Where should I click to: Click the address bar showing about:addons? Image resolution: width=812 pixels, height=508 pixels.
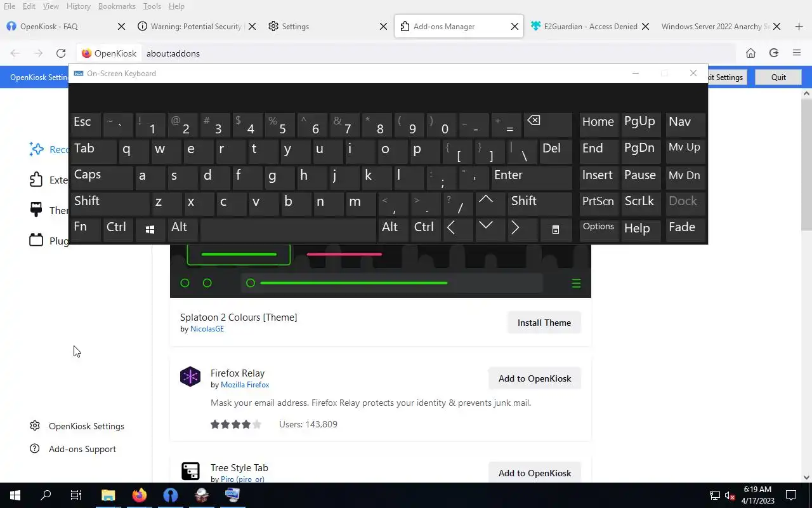[438, 53]
